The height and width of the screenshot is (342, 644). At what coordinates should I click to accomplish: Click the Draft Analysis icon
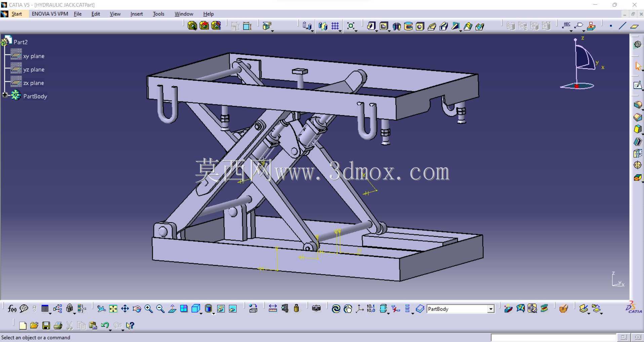click(509, 308)
